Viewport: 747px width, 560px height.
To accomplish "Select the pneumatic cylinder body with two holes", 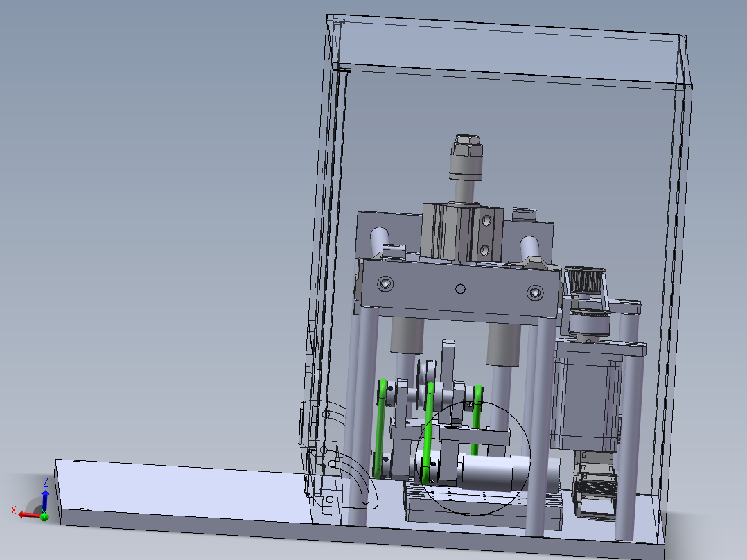I will (462, 233).
